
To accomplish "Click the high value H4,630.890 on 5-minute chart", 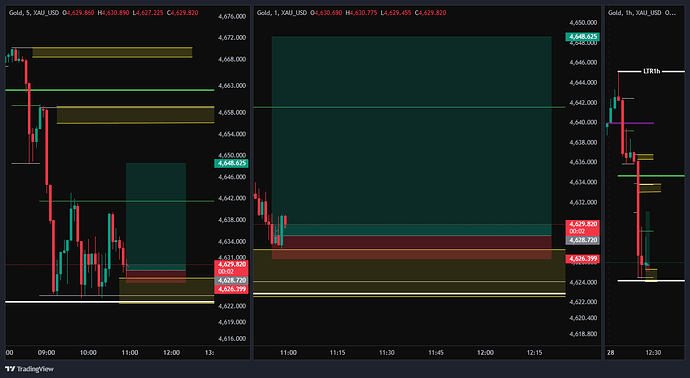I will point(114,13).
